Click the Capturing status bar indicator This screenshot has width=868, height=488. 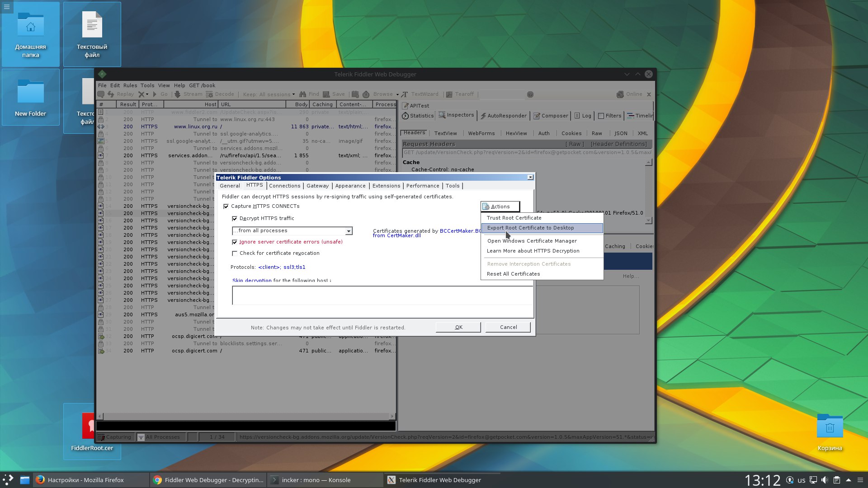(115, 437)
